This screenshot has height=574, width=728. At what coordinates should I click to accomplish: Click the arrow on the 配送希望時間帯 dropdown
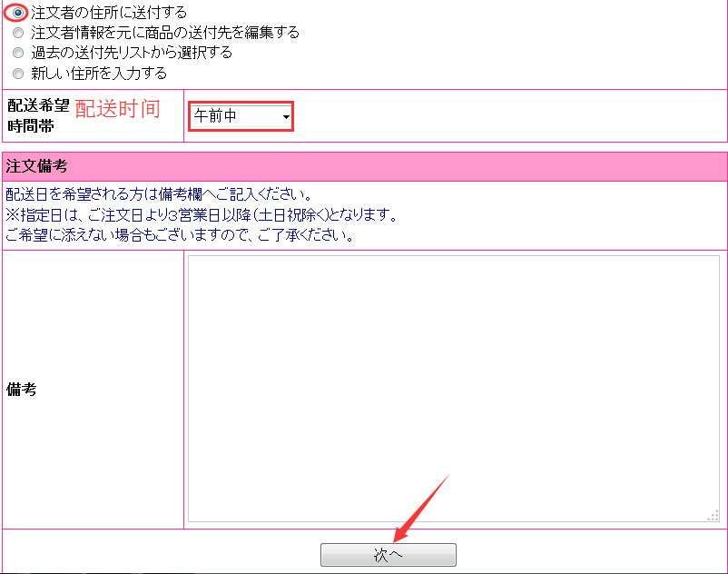tap(285, 117)
